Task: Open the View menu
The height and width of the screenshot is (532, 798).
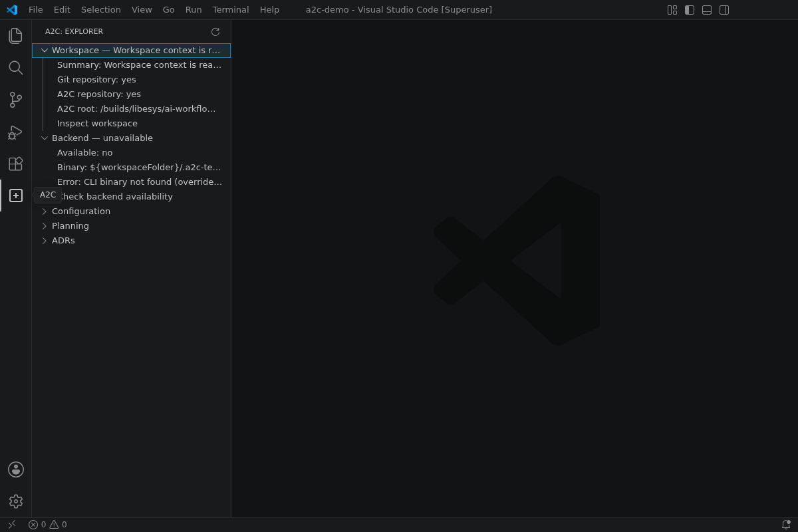Action: [142, 10]
